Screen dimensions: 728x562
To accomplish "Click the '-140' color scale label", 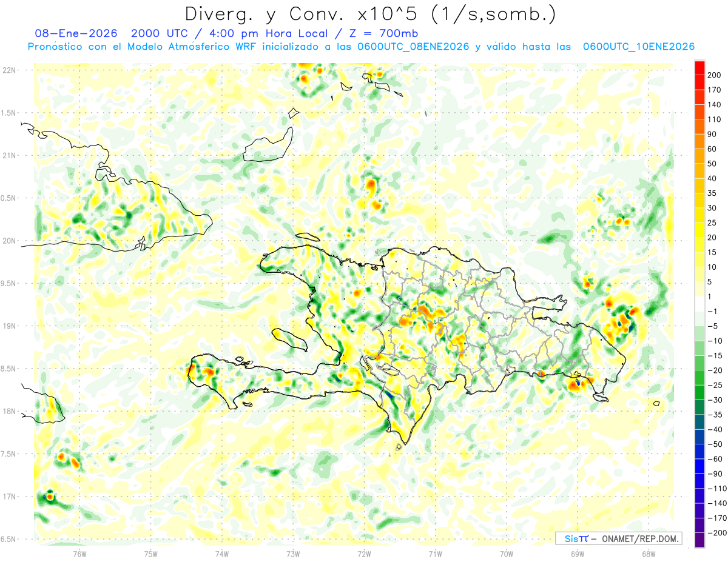I will 717,503.
